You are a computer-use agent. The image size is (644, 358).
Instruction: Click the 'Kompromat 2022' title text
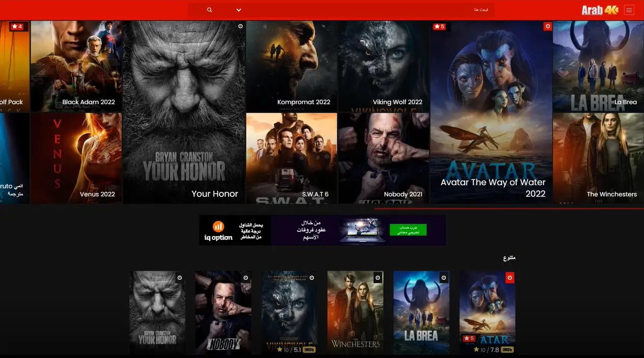click(304, 102)
